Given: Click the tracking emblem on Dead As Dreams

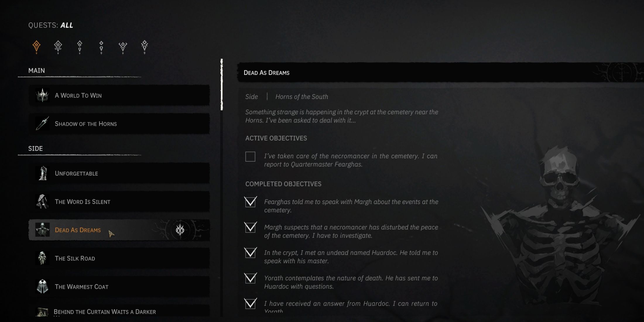Looking at the screenshot, I should pos(180,230).
